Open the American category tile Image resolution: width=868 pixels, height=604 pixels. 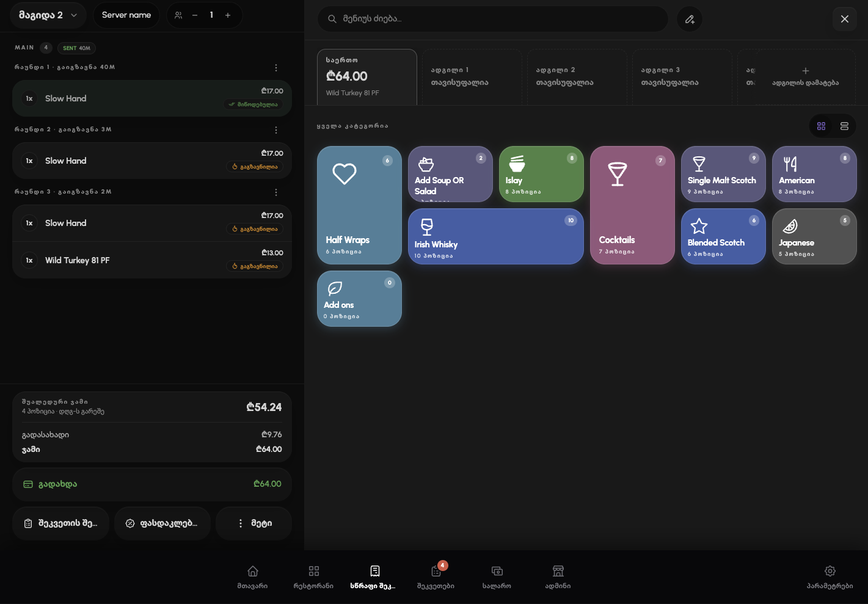814,174
